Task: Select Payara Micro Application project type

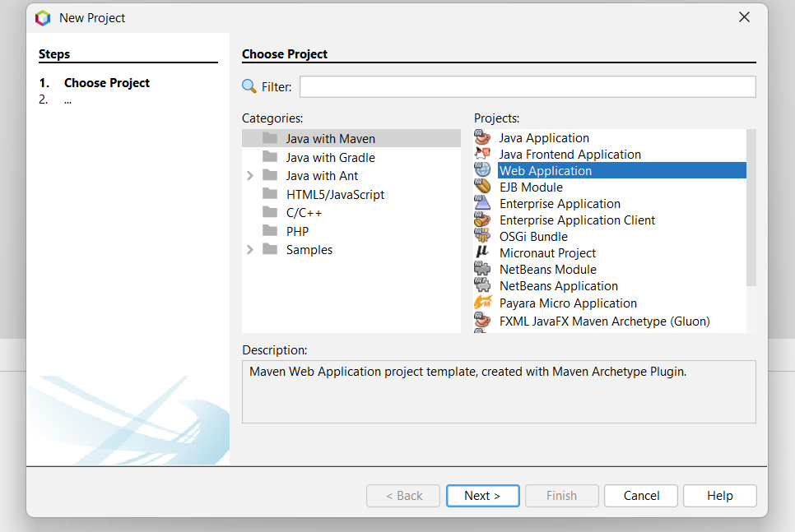Action: (x=568, y=303)
